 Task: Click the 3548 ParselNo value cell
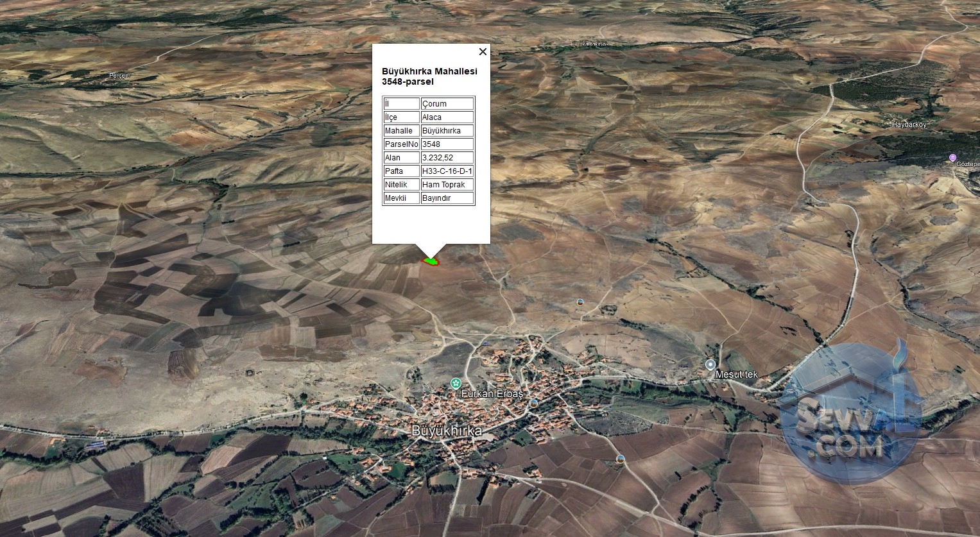[x=447, y=144]
